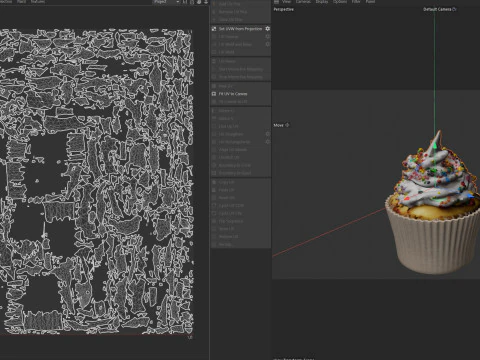Open the Project dropdown above UV canvas
Viewport: 480px width, 360px height.
(166, 2)
